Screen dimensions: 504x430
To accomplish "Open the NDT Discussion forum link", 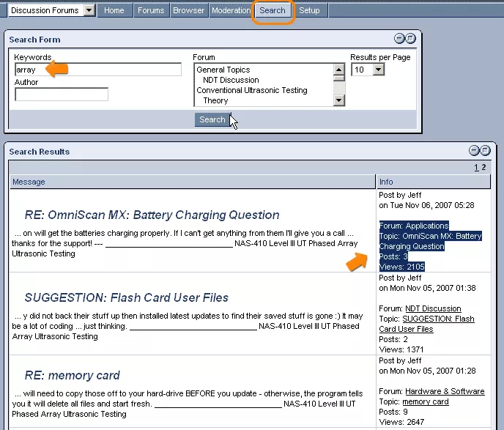I will pos(433,308).
